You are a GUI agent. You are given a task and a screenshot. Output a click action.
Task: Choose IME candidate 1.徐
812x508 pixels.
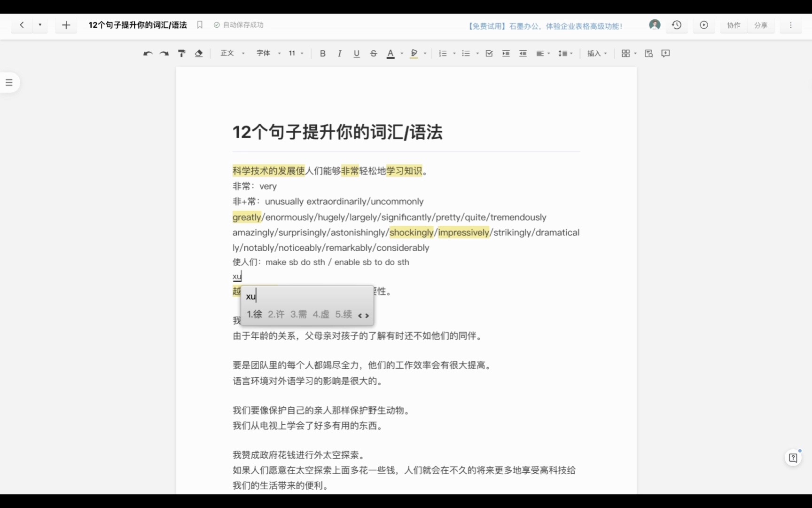254,314
